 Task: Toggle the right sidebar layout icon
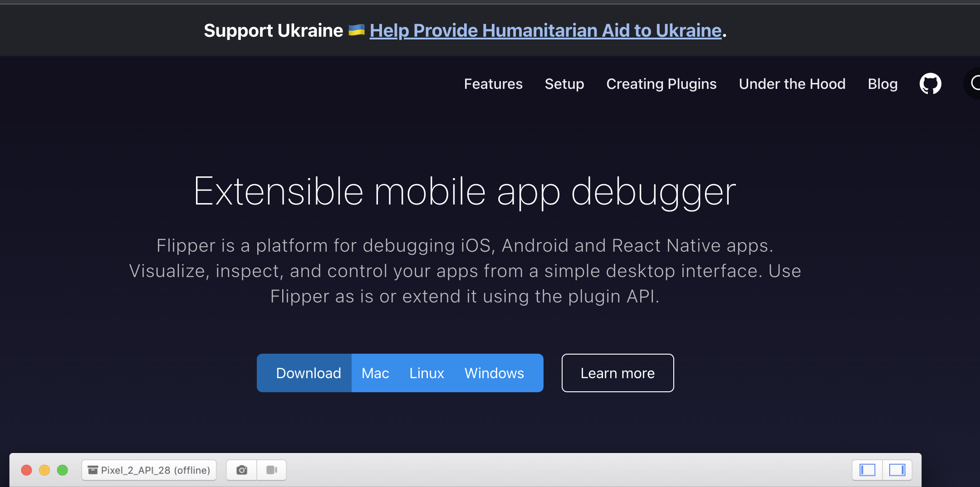897,470
